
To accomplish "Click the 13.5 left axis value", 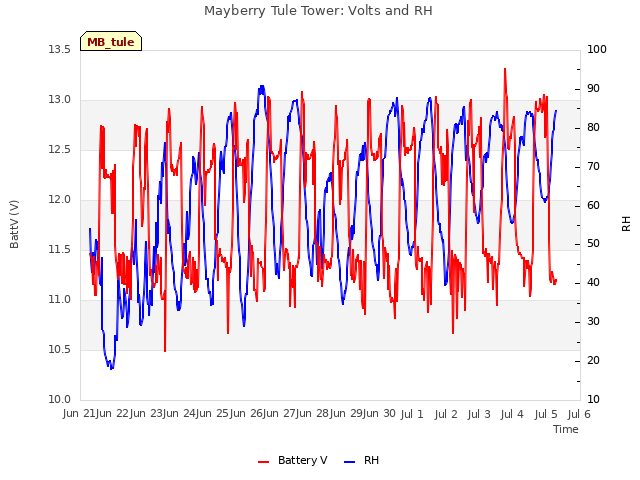I will pos(59,50).
